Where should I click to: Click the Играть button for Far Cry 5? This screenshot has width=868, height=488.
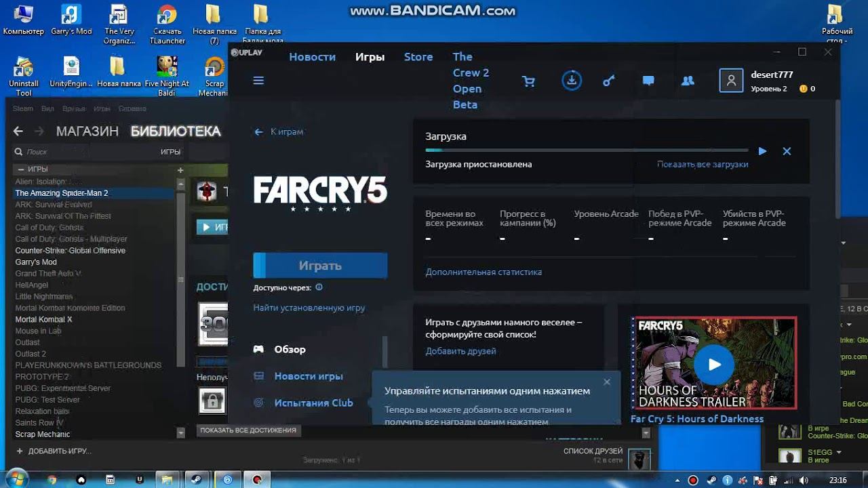pos(320,266)
